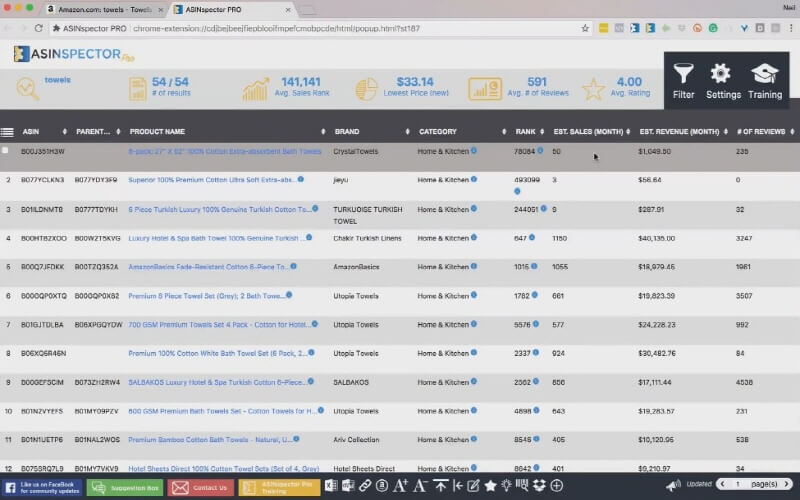800x500 pixels.
Task: Reload the page with browser refresh button
Action: (x=39, y=29)
